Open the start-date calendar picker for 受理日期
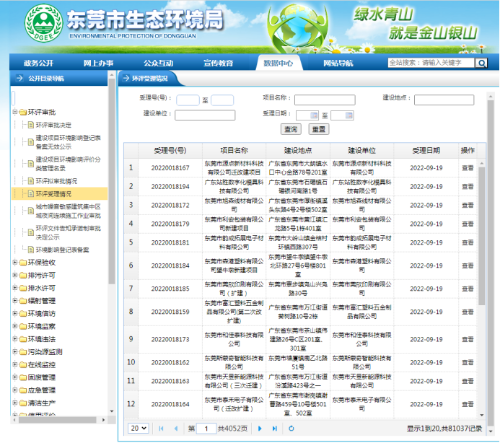500x443 pixels. [314, 115]
